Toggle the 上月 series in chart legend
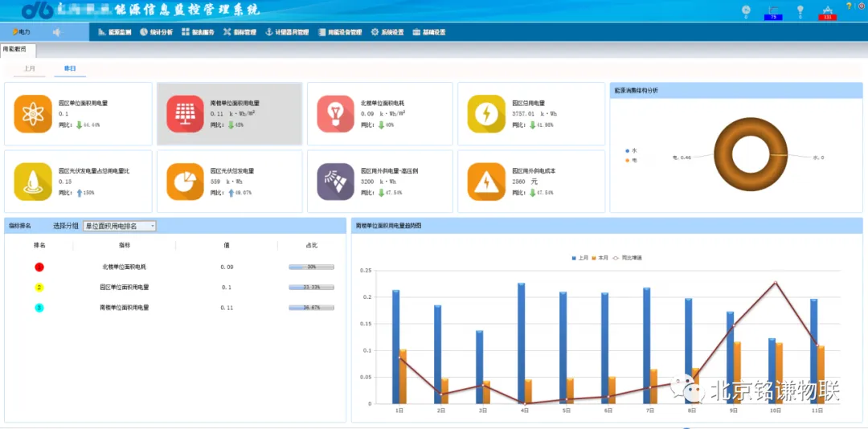 579,258
